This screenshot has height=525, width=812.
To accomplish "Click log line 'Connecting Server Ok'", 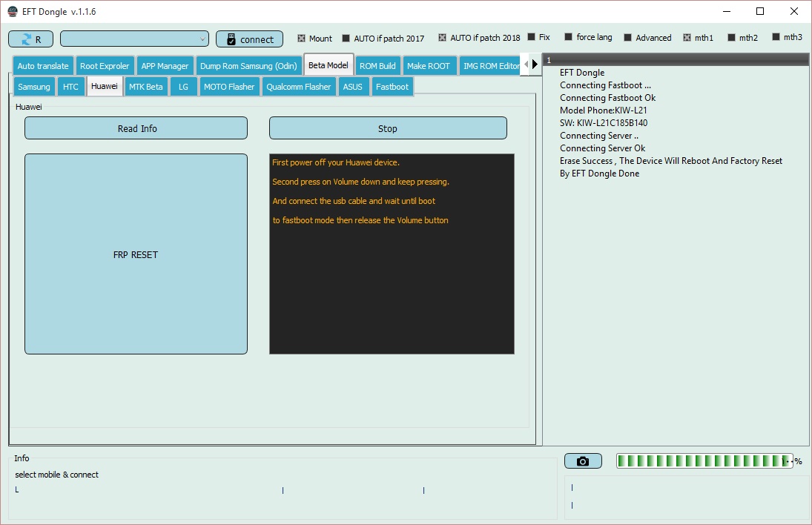I will click(x=602, y=148).
